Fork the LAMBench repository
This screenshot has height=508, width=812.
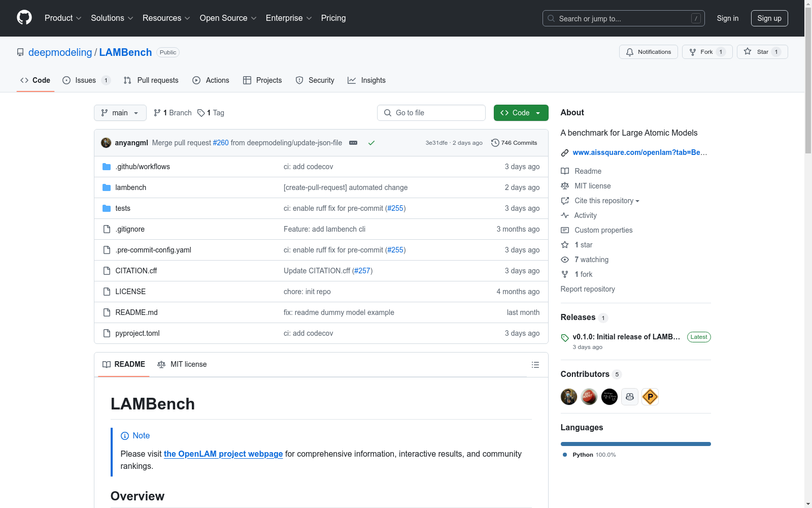click(707, 52)
